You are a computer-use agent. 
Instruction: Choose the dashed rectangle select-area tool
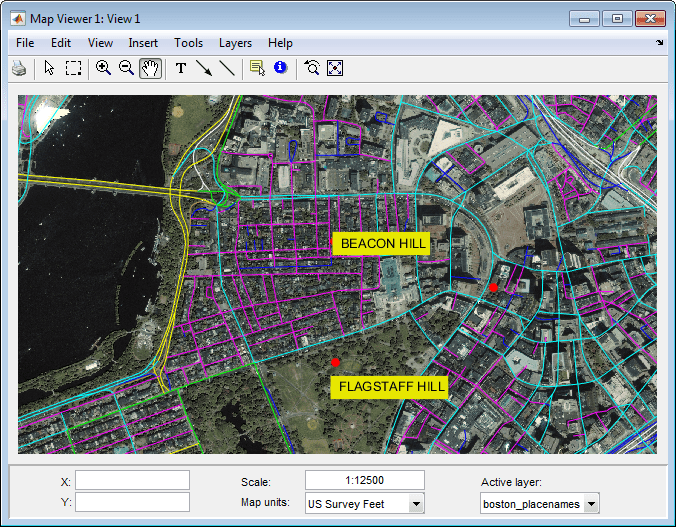(74, 68)
